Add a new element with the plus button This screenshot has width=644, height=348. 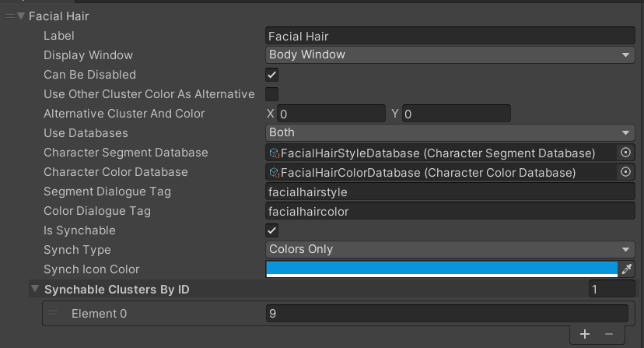click(x=585, y=334)
